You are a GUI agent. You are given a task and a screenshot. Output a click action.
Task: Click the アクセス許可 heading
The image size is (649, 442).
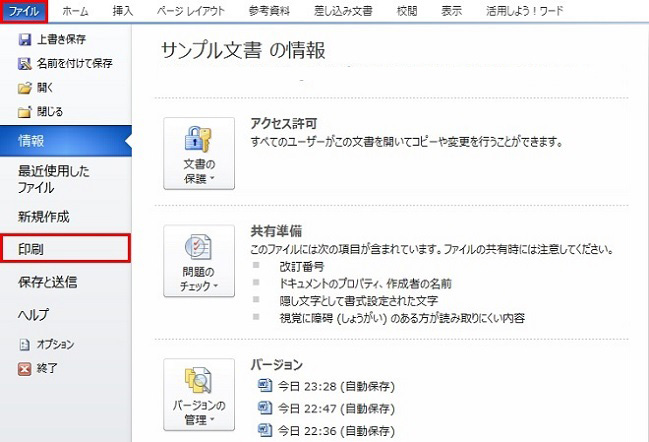[x=284, y=123]
